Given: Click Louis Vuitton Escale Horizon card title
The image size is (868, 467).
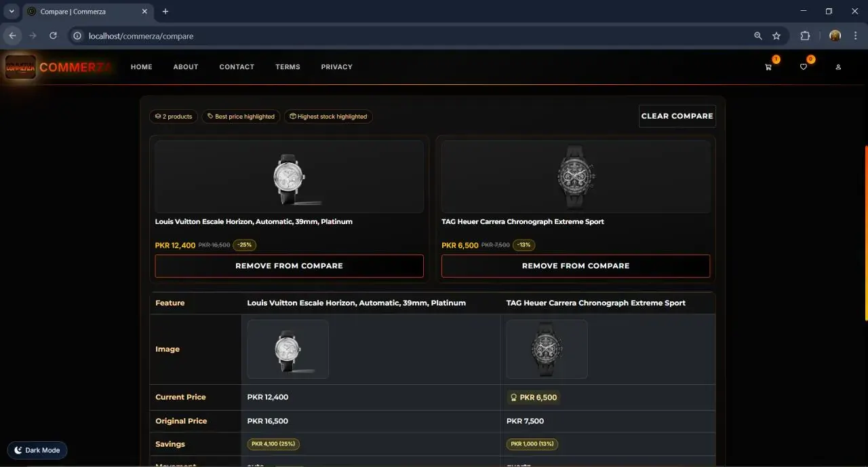Looking at the screenshot, I should tap(254, 222).
